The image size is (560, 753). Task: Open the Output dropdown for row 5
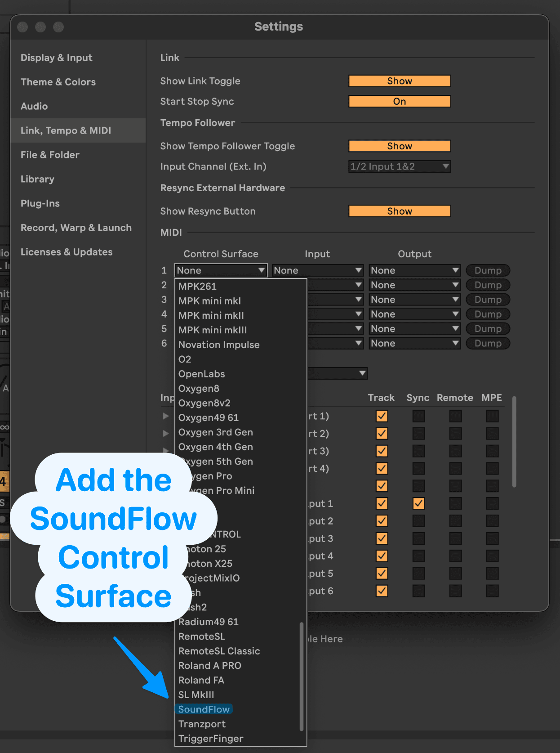415,329
